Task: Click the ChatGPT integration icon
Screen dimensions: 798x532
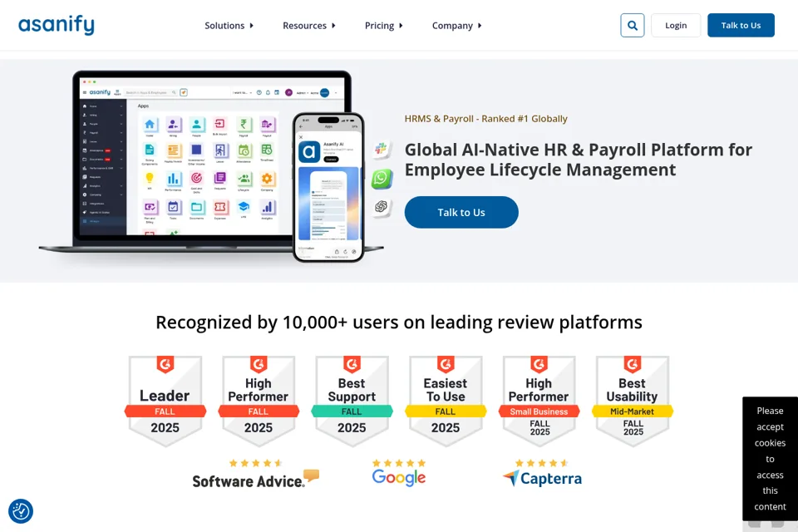Action: (382, 207)
